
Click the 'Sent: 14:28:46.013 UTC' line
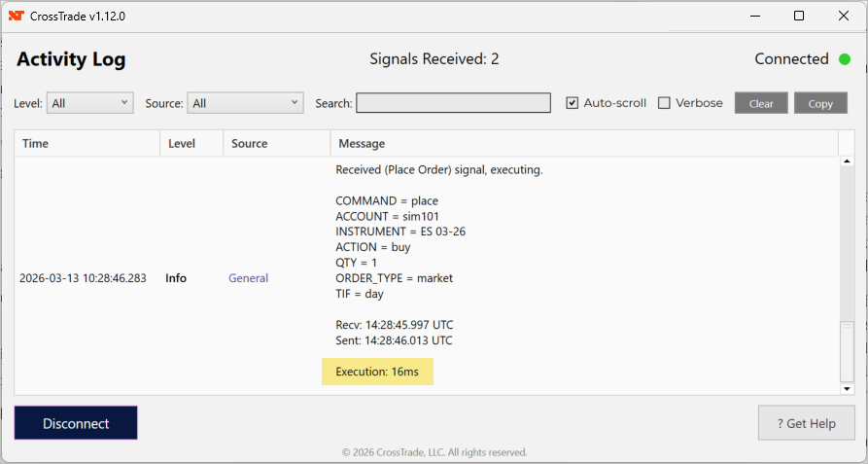click(x=394, y=339)
